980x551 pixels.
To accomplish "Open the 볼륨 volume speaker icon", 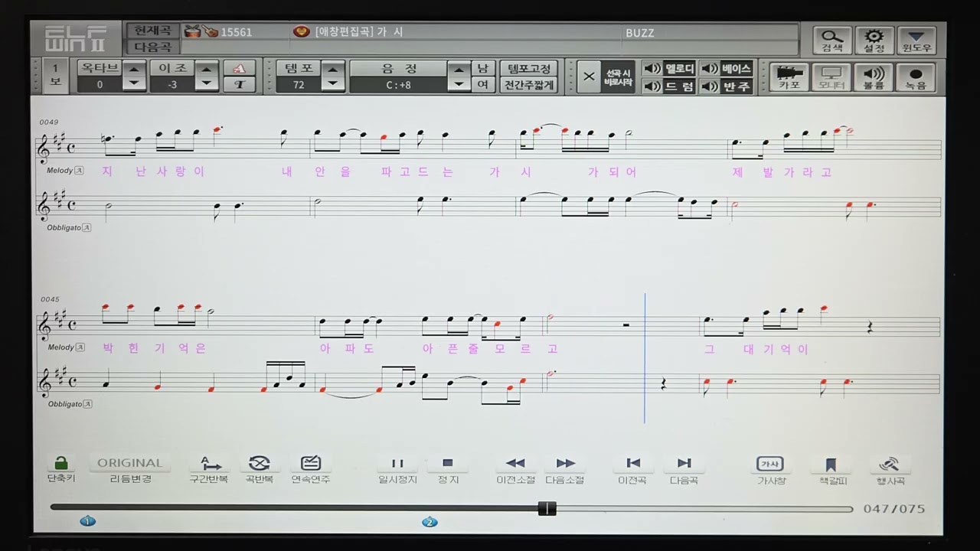I will [874, 77].
